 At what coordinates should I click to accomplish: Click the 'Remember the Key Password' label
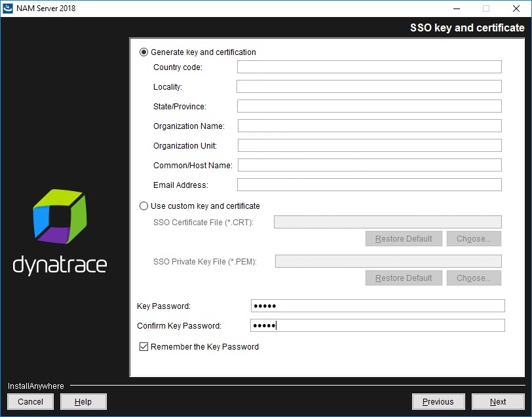tap(204, 346)
